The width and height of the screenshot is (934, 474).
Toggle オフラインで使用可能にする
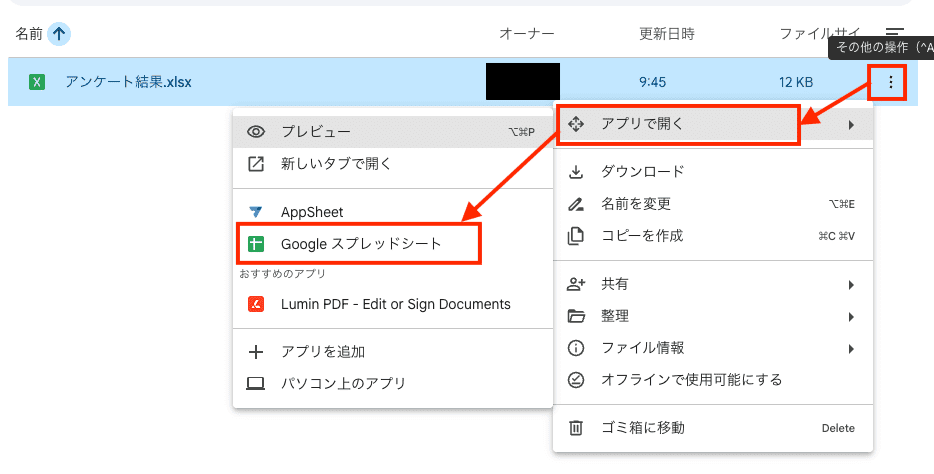click(713, 380)
